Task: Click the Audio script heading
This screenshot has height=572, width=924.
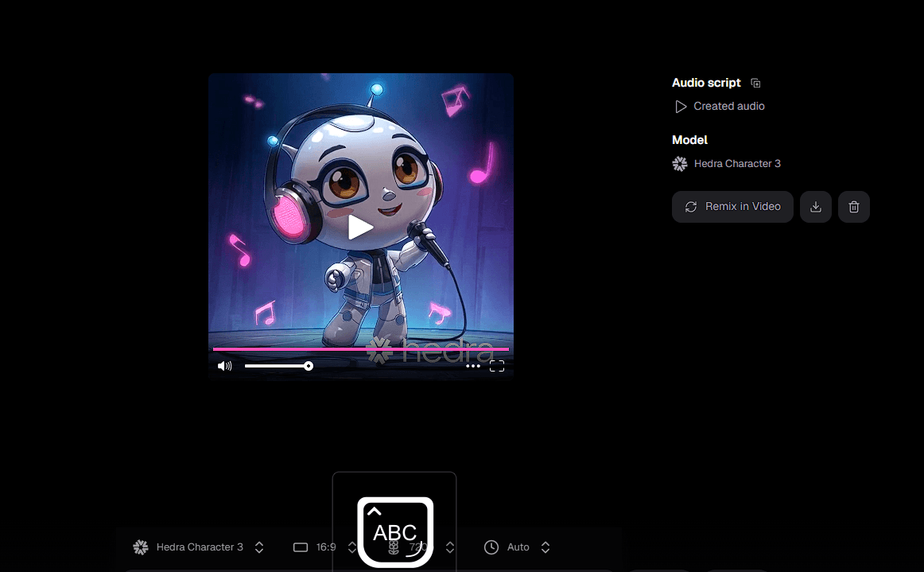Action: tap(706, 83)
